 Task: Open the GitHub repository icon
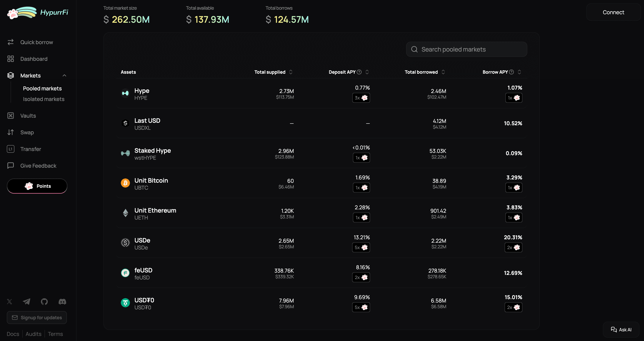coord(44,301)
